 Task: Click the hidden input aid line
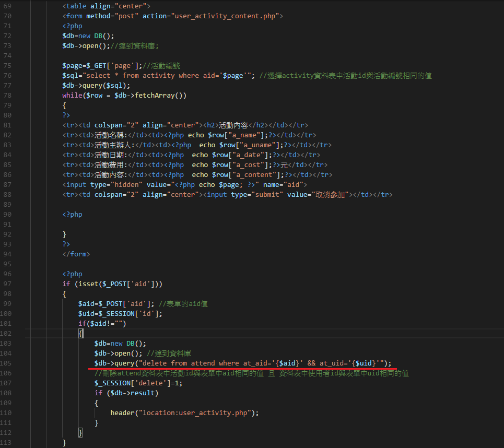184,185
